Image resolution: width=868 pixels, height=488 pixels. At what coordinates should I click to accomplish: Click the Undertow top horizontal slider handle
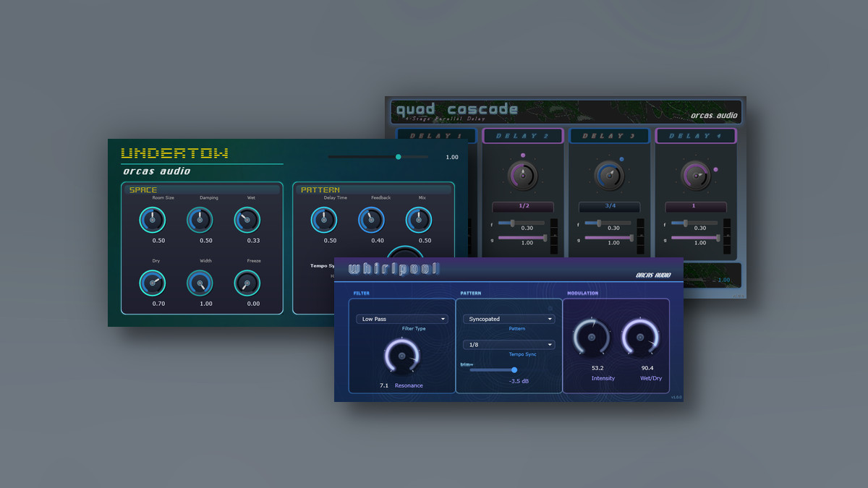tap(398, 156)
